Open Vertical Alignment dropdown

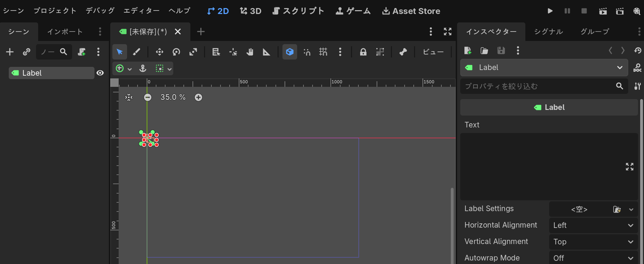click(x=593, y=242)
